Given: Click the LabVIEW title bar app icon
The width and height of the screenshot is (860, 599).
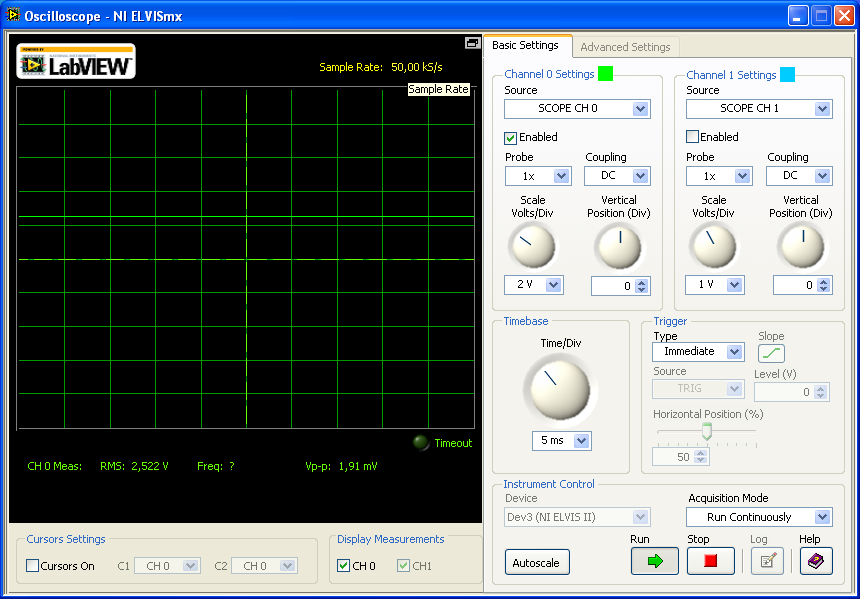Looking at the screenshot, I should click(13, 15).
